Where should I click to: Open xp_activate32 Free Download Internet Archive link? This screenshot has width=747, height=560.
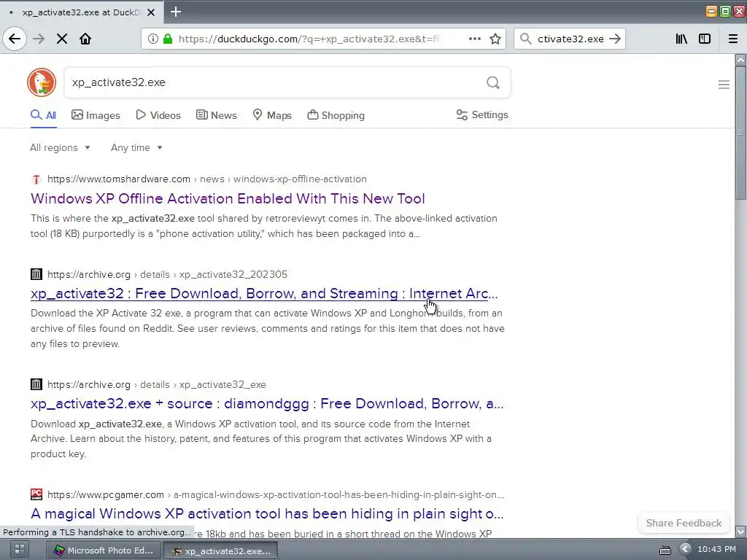pos(264,293)
